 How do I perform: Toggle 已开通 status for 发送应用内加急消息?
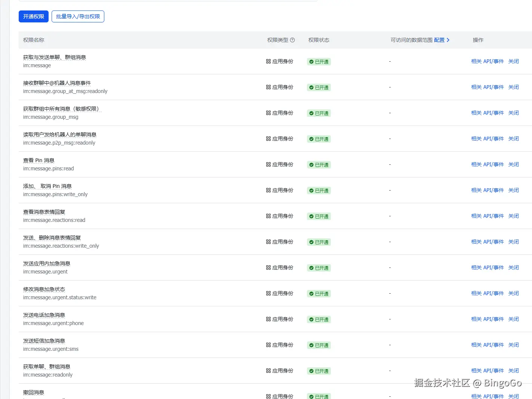pos(319,268)
